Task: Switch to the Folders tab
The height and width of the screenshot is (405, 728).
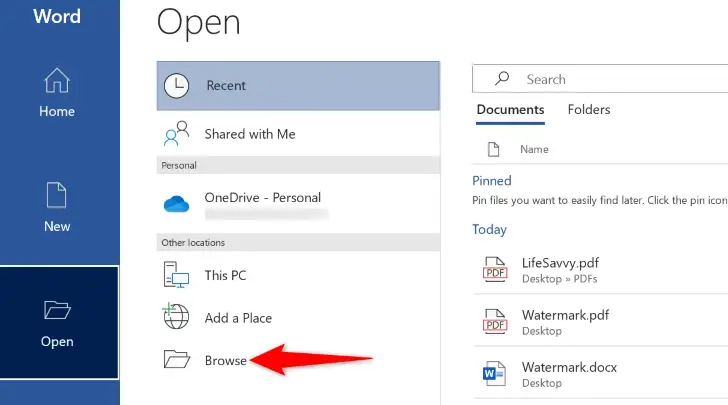Action: (589, 110)
